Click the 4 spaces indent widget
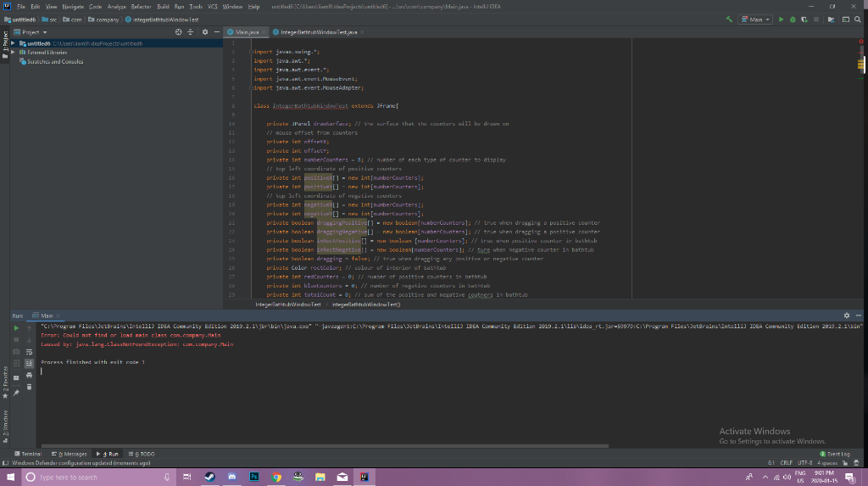The image size is (868, 486). coord(827,463)
